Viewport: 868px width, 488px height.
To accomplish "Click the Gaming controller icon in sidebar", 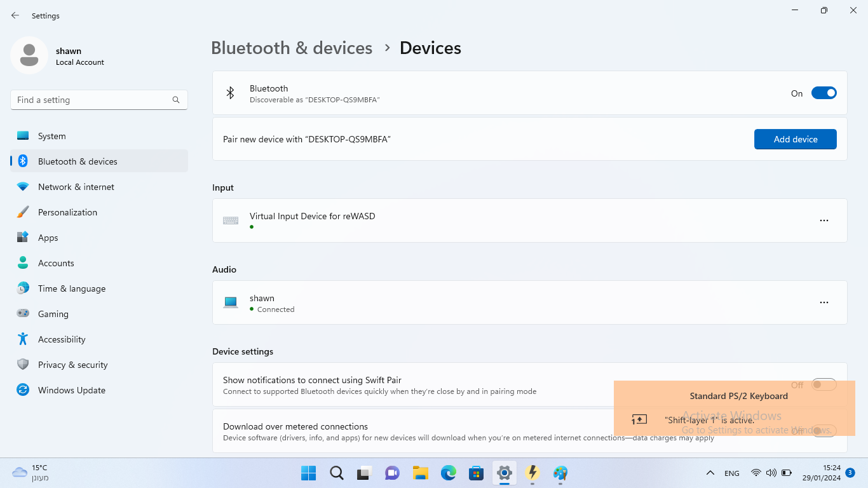I will click(x=23, y=314).
